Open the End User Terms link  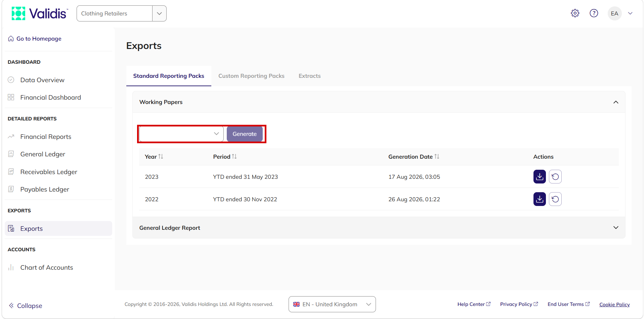568,304
